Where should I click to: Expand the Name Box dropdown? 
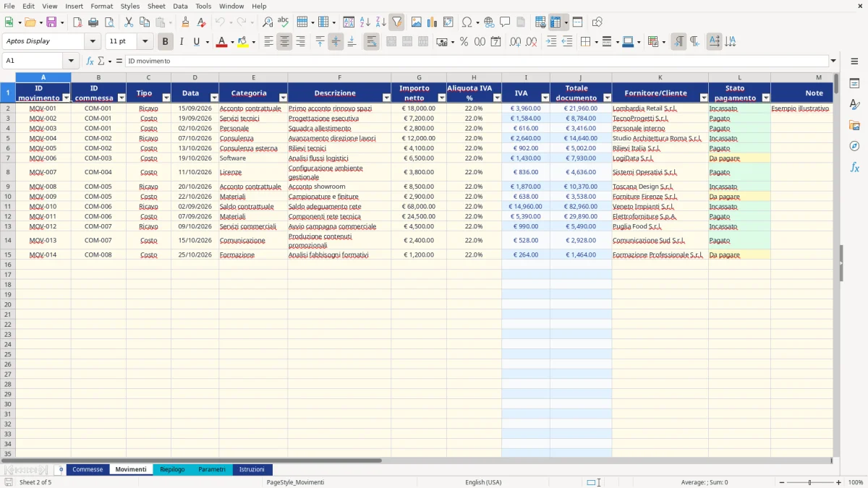click(x=70, y=61)
